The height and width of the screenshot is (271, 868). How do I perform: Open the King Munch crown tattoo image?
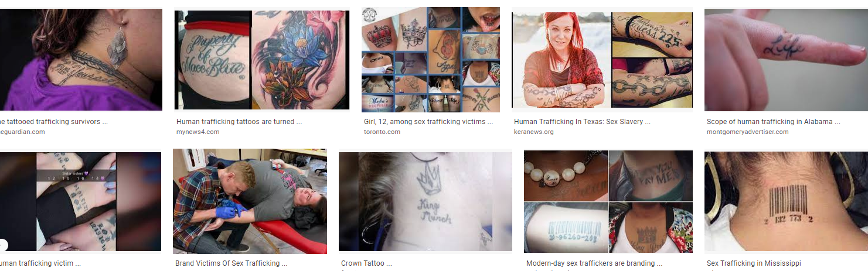[426, 201]
